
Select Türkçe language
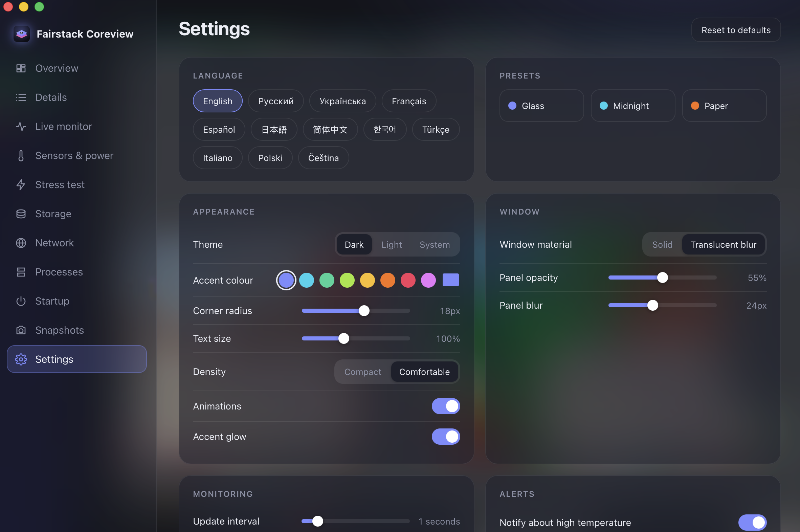click(x=436, y=130)
